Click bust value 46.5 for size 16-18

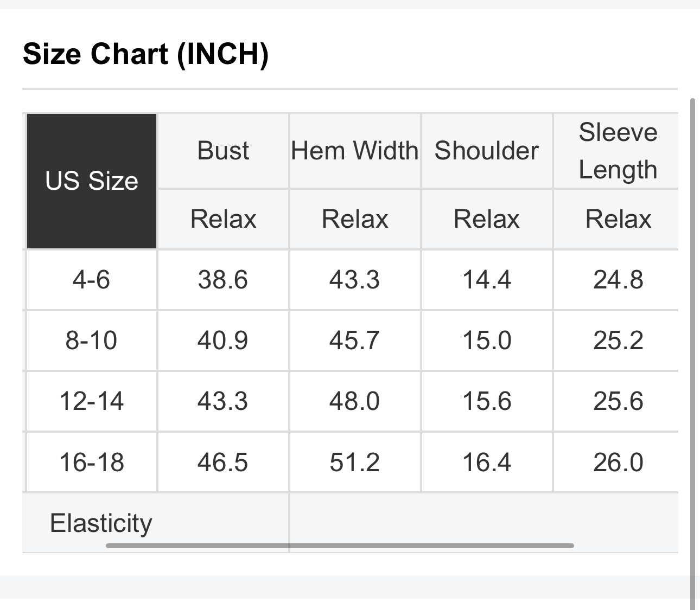pos(222,463)
